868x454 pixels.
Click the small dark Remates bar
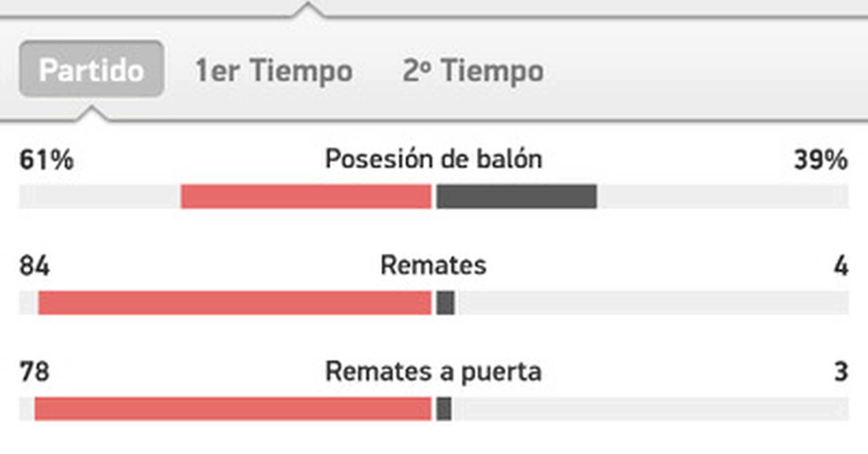click(x=445, y=303)
